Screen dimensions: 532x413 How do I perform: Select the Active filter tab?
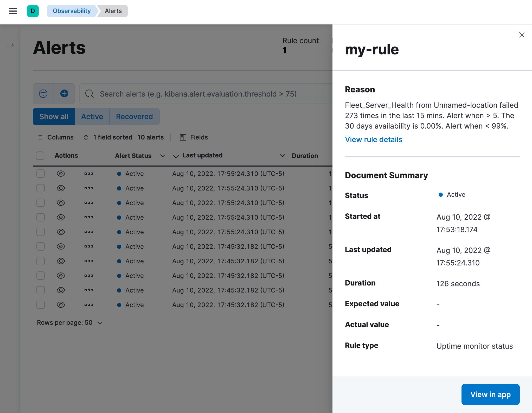point(92,117)
